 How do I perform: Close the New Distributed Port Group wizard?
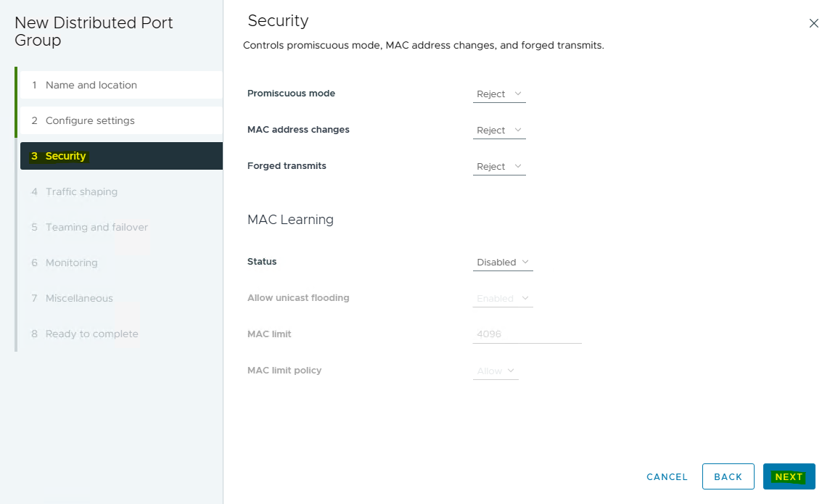point(813,23)
